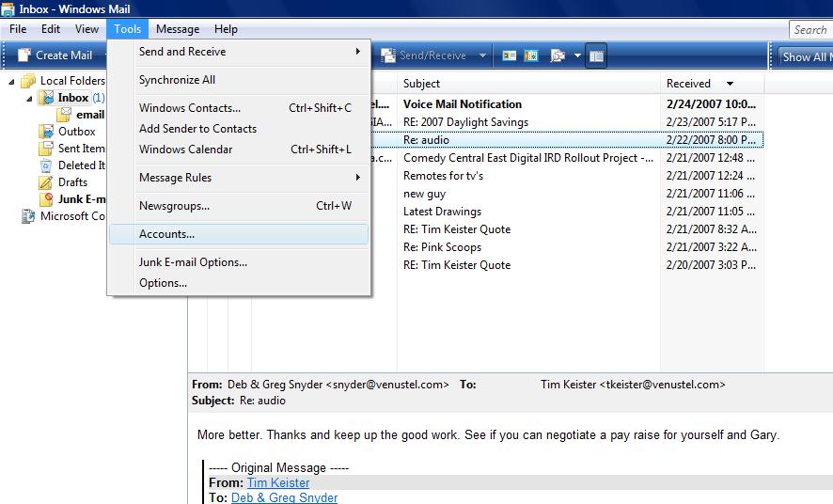Click the Subject column header
The image size is (833, 504).
[528, 84]
